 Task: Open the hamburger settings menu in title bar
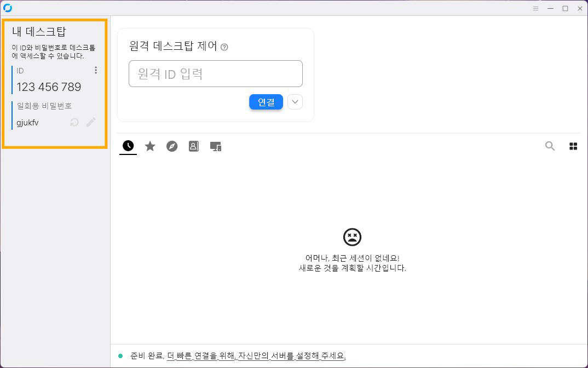(x=536, y=8)
